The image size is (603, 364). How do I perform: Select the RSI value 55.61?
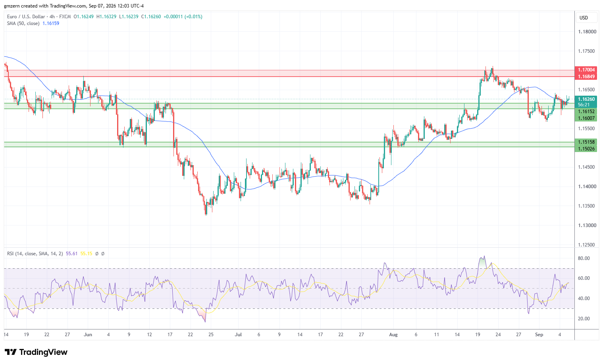pos(71,253)
